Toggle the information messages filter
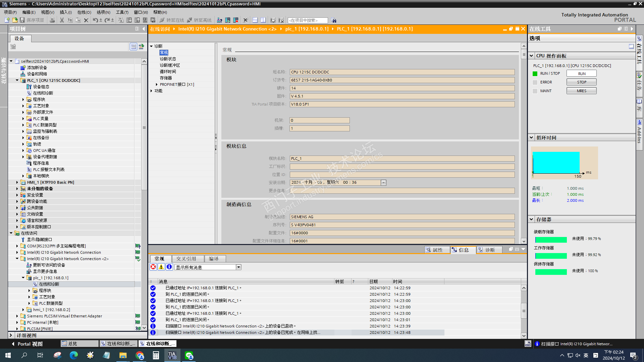The image size is (644, 362). click(169, 267)
